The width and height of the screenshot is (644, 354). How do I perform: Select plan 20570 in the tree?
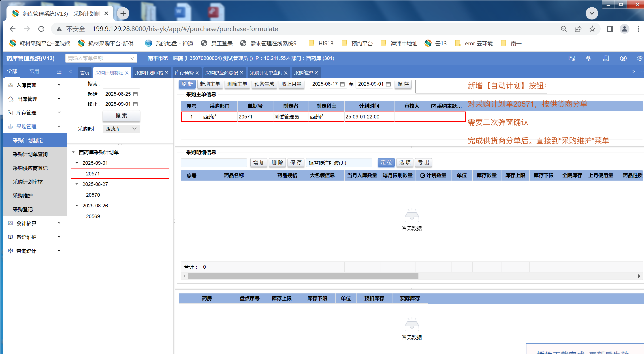click(93, 195)
